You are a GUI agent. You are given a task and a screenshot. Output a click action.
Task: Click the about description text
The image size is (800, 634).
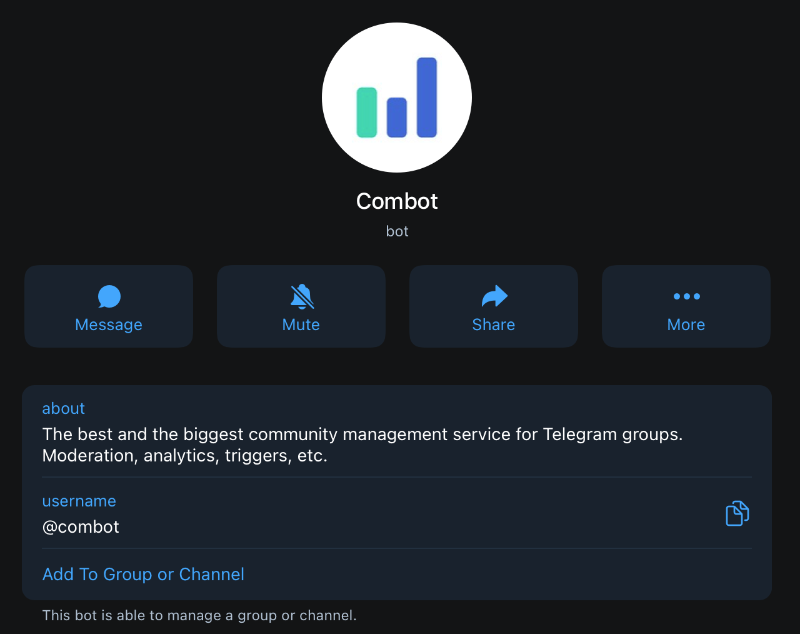(362, 445)
